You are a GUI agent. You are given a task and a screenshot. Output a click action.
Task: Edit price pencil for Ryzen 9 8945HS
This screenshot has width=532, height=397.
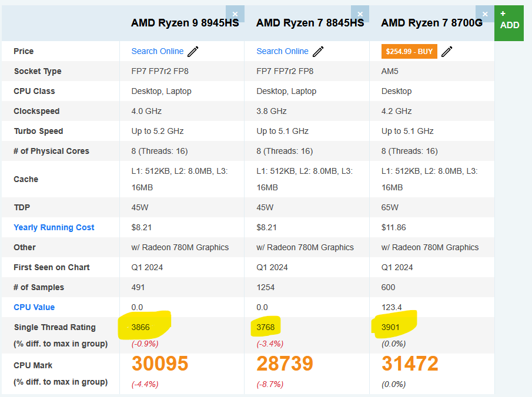tap(193, 52)
